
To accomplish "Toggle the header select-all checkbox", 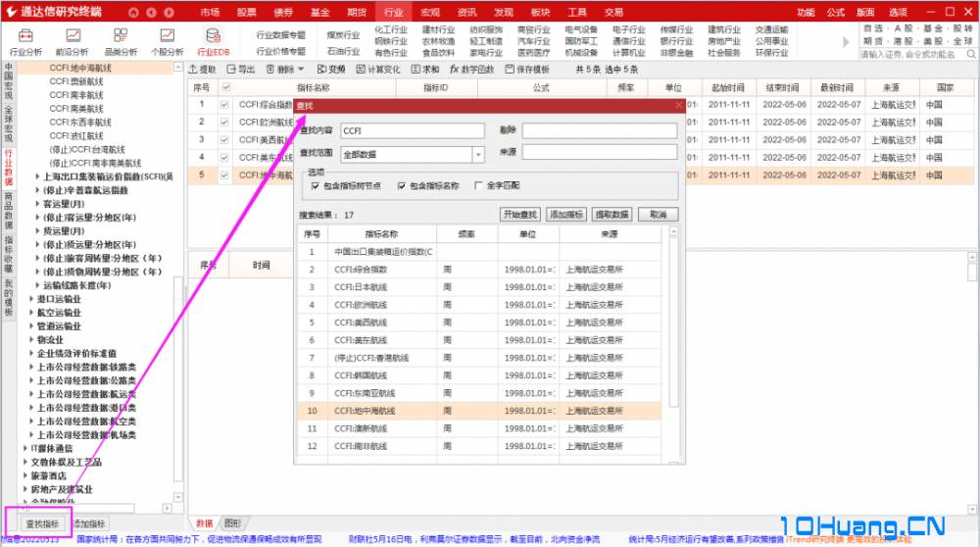I will (x=226, y=87).
